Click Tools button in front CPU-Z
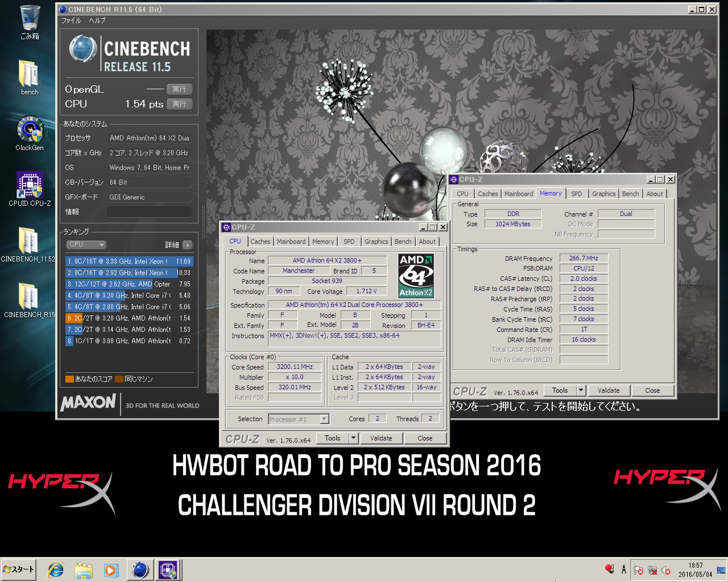The image size is (728, 582). coord(332,438)
